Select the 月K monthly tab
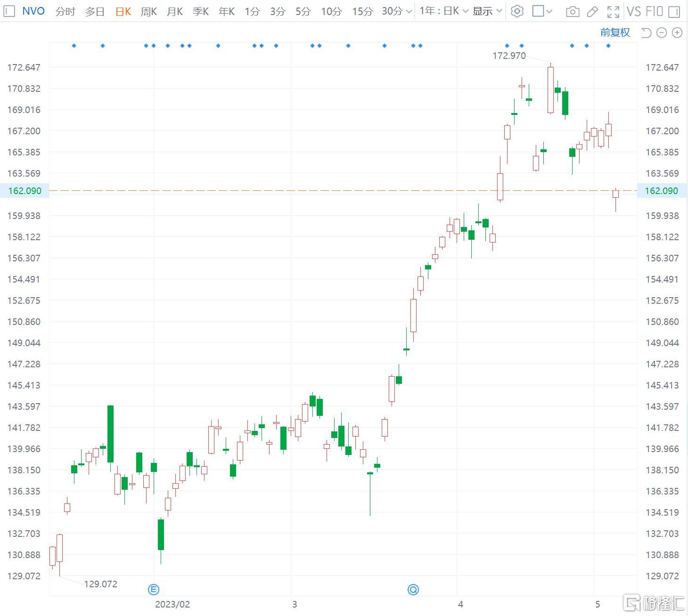Screen dimensions: 688x616 click(174, 11)
